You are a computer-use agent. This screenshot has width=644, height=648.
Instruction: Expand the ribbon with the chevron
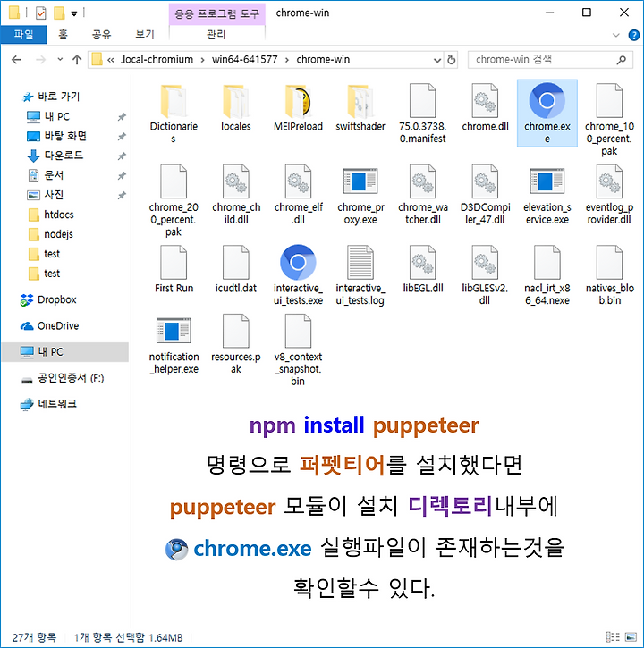tap(616, 35)
